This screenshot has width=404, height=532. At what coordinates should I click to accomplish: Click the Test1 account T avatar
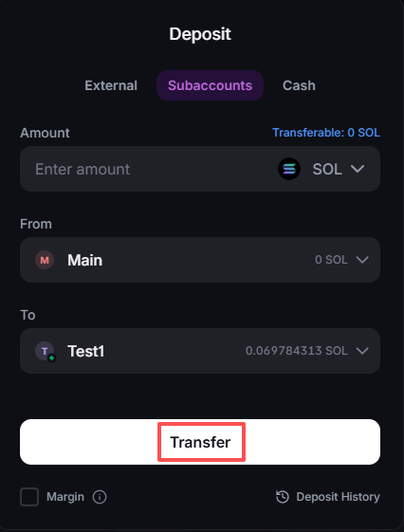click(x=45, y=351)
